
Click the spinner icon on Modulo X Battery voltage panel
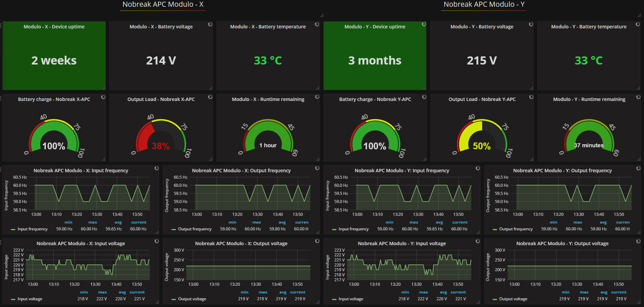click(x=210, y=24)
